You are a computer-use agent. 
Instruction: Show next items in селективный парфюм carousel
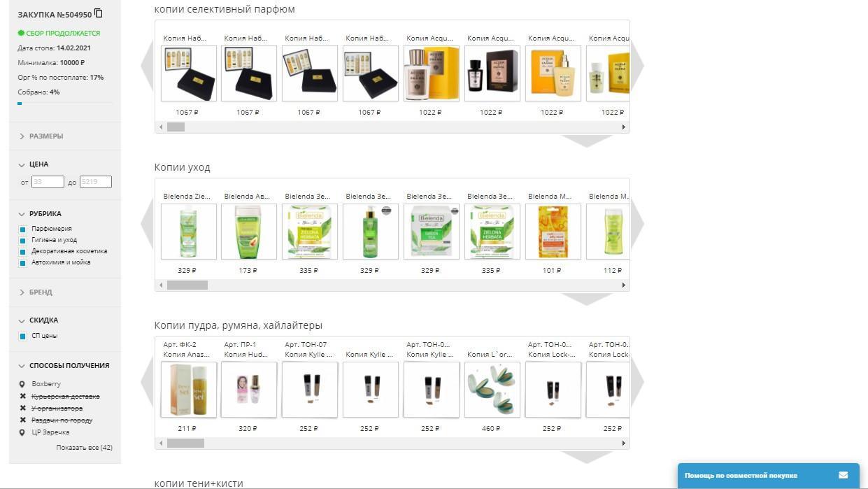pyautogui.click(x=637, y=65)
